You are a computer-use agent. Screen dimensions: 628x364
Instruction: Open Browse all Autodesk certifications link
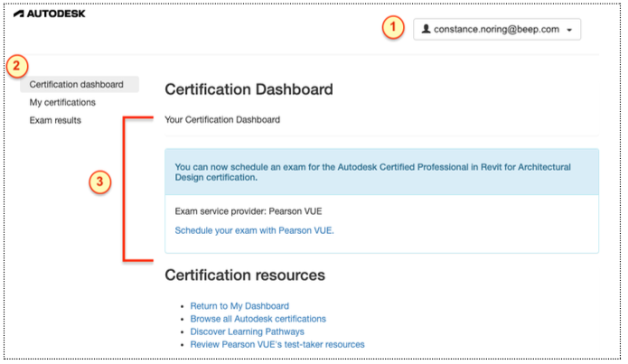[258, 319]
